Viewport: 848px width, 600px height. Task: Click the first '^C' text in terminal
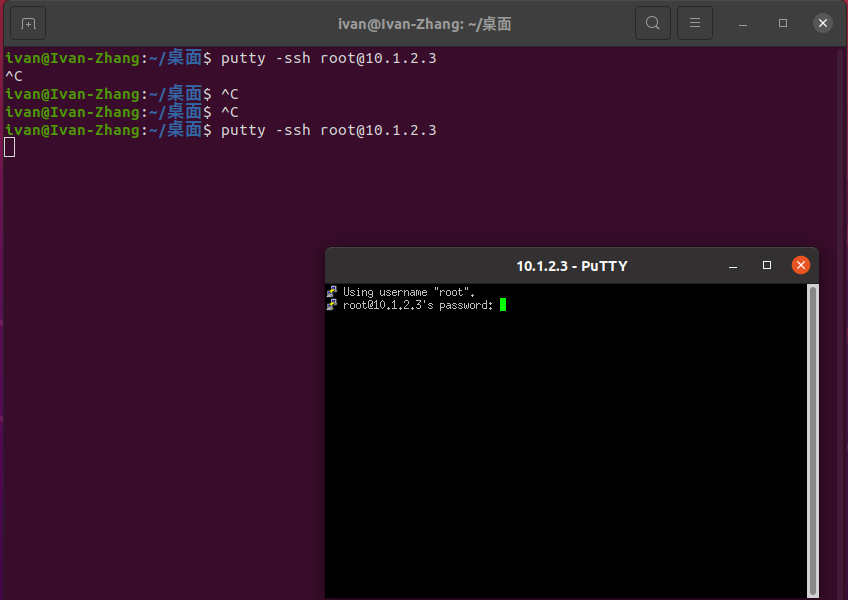click(13, 75)
